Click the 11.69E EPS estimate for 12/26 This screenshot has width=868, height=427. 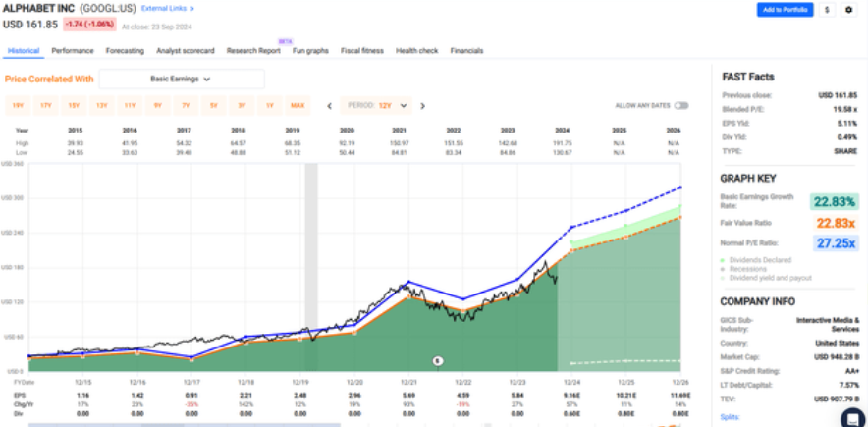click(678, 396)
